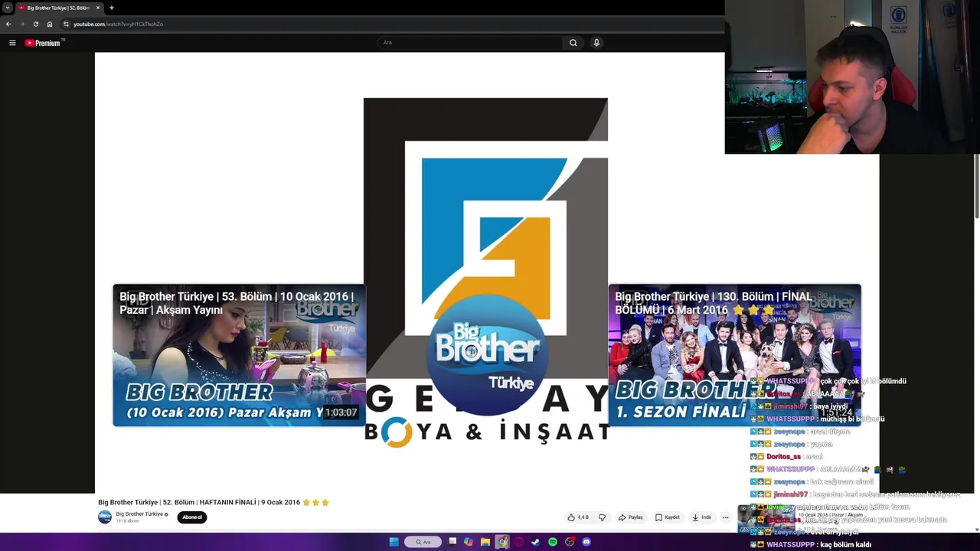Subscribe with the Abone ol button

pyautogui.click(x=192, y=517)
